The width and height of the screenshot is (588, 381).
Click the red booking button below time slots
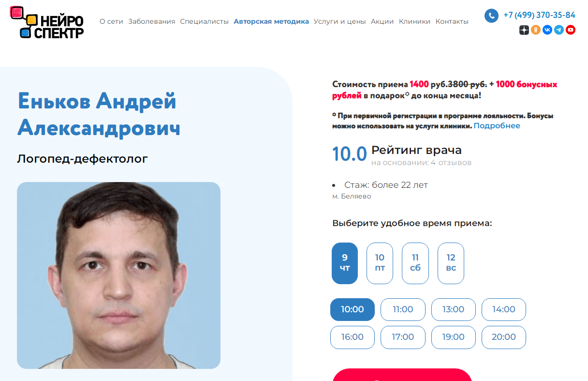402,375
